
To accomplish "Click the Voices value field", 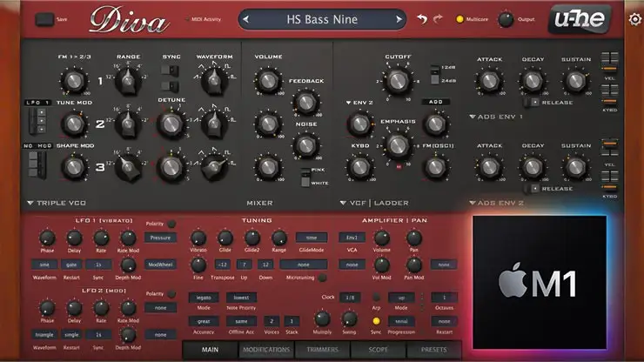I will pos(271,321).
